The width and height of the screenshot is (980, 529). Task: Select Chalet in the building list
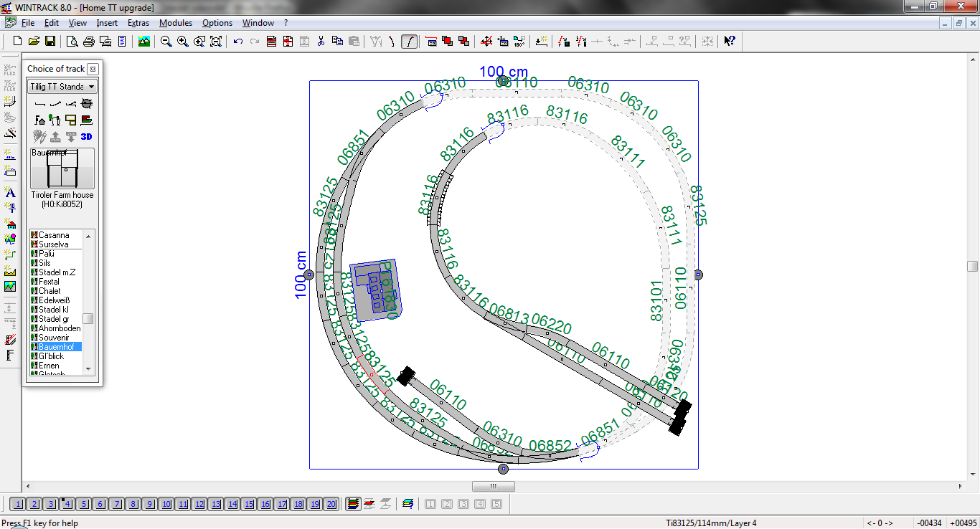(x=50, y=291)
